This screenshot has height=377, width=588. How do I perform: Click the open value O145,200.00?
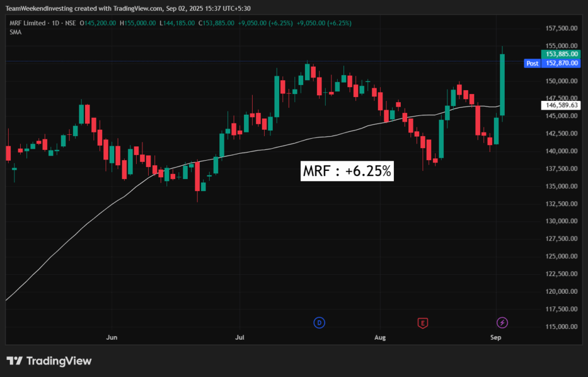pyautogui.click(x=98, y=23)
